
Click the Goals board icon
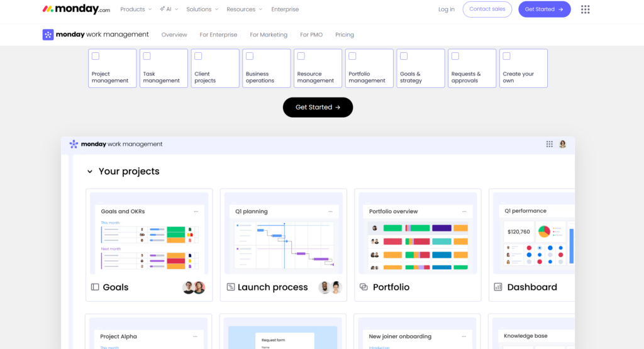[x=95, y=287]
